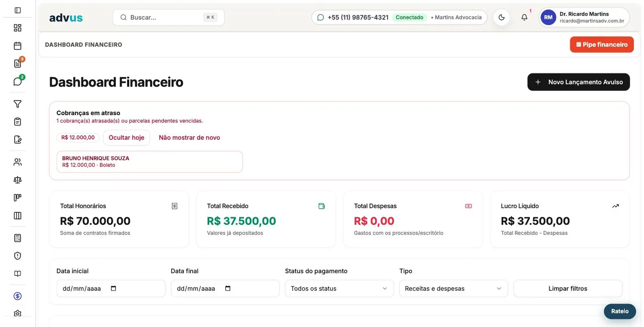The width and height of the screenshot is (644, 327).
Task: Click the magnifier icon in search bar
Action: point(124,18)
